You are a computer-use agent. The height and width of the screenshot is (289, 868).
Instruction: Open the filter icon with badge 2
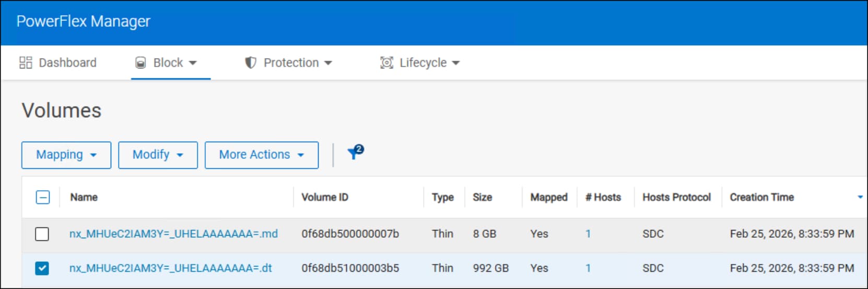coord(356,153)
